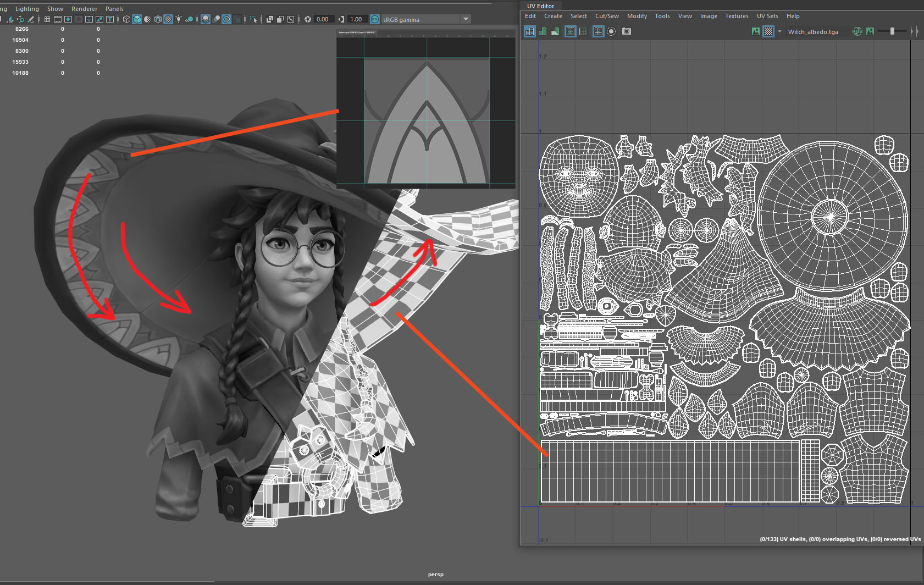Toggle isolate select icon in UV Editor
This screenshot has width=924, height=585.
coord(611,31)
